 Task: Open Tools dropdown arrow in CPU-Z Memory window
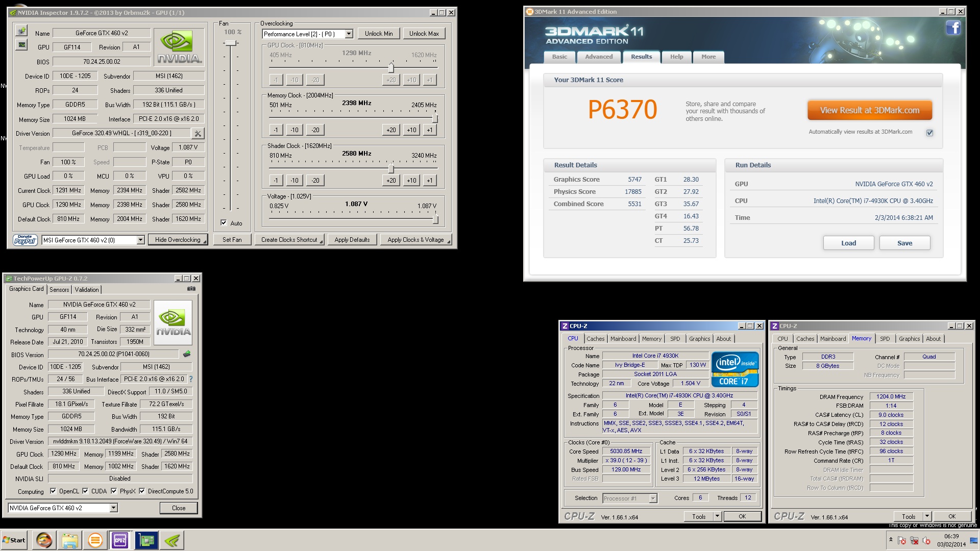coord(927,516)
